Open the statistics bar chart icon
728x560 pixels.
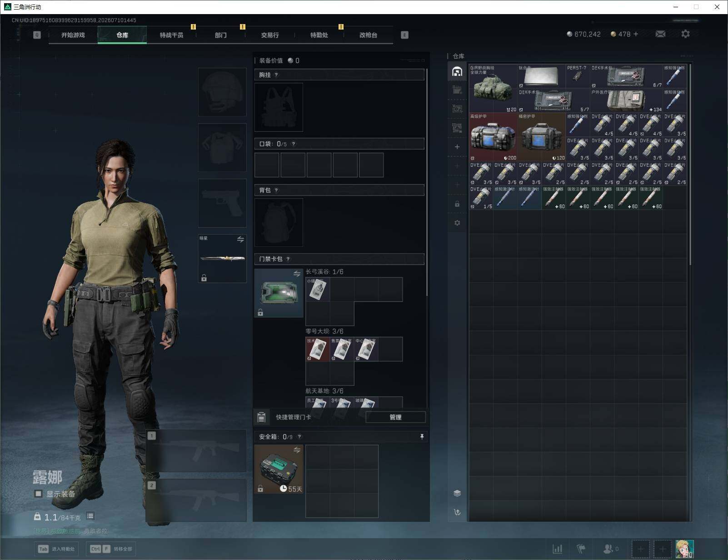(557, 549)
